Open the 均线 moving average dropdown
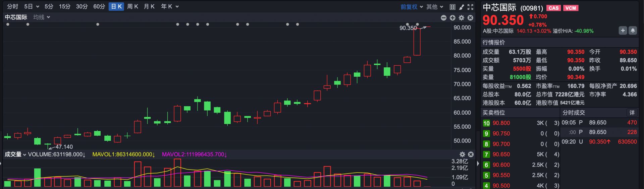 coord(42,17)
